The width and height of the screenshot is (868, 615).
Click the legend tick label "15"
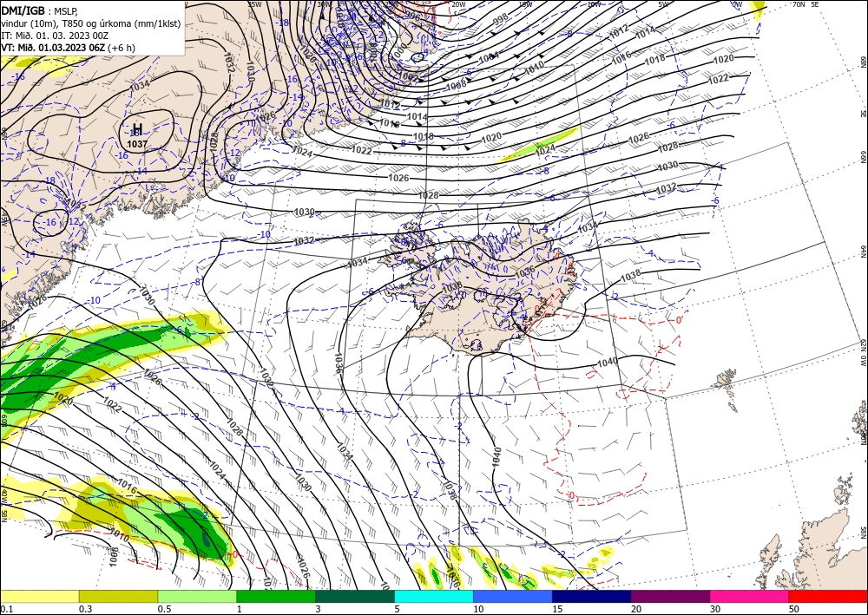pos(557,609)
